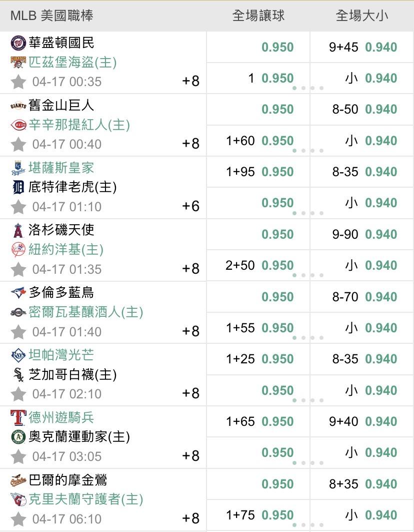Star the Royals vs Tigers 01:10 game
Image resolution: width=414 pixels, height=532 pixels.
pyautogui.click(x=18, y=207)
